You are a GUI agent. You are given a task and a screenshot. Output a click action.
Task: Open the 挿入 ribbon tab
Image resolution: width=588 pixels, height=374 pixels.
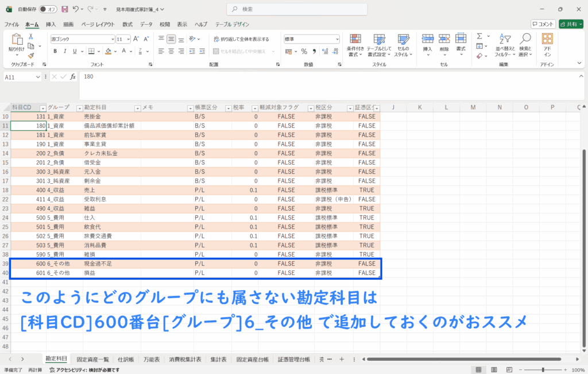(x=51, y=24)
